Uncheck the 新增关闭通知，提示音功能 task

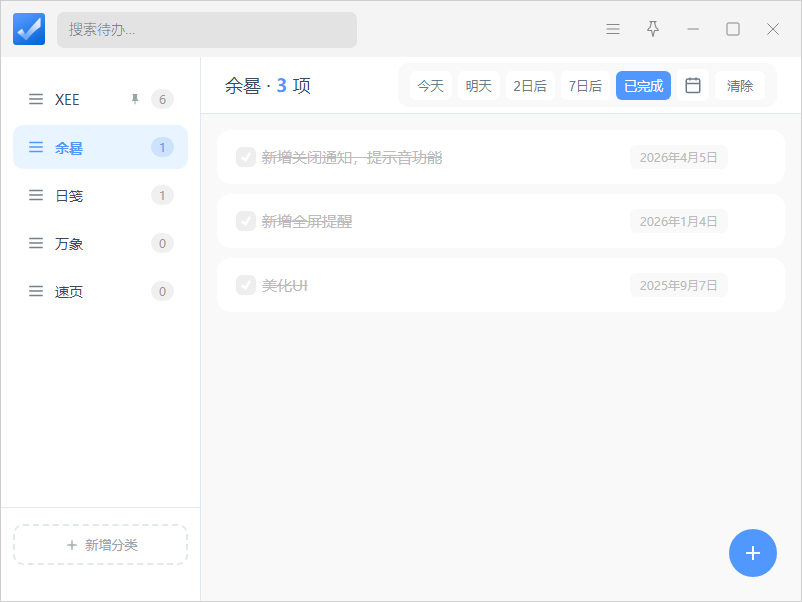coord(246,158)
